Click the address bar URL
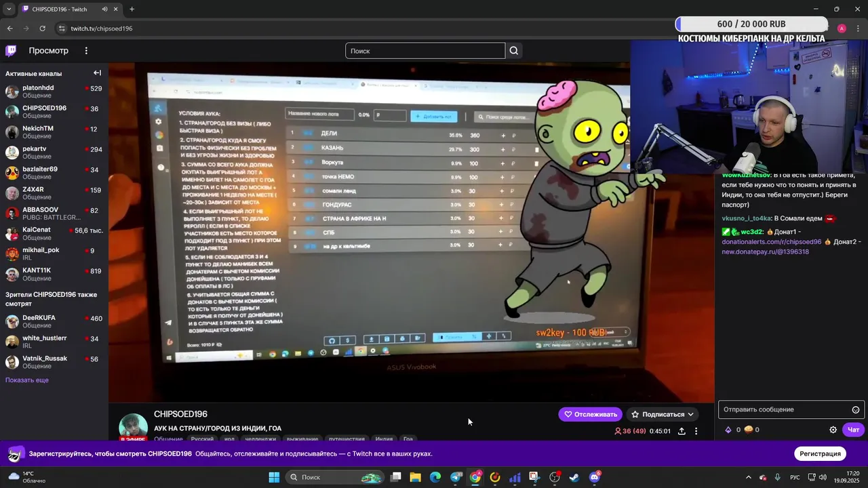 102,28
